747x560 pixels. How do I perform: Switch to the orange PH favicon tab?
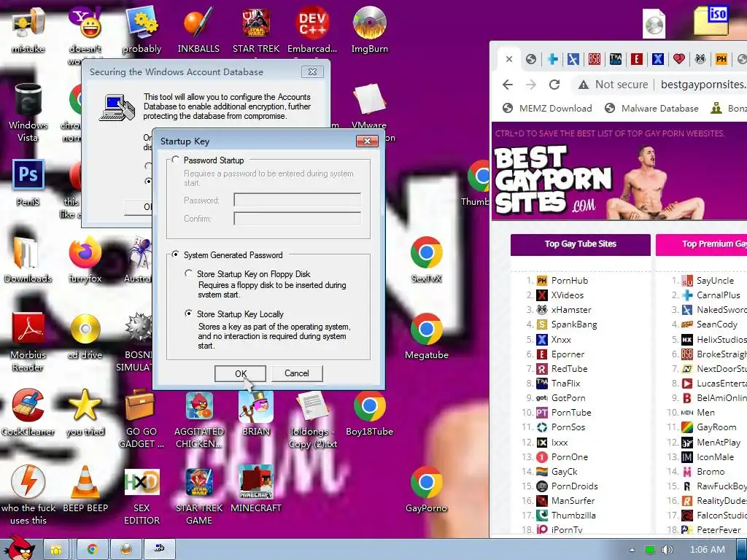[721, 59]
